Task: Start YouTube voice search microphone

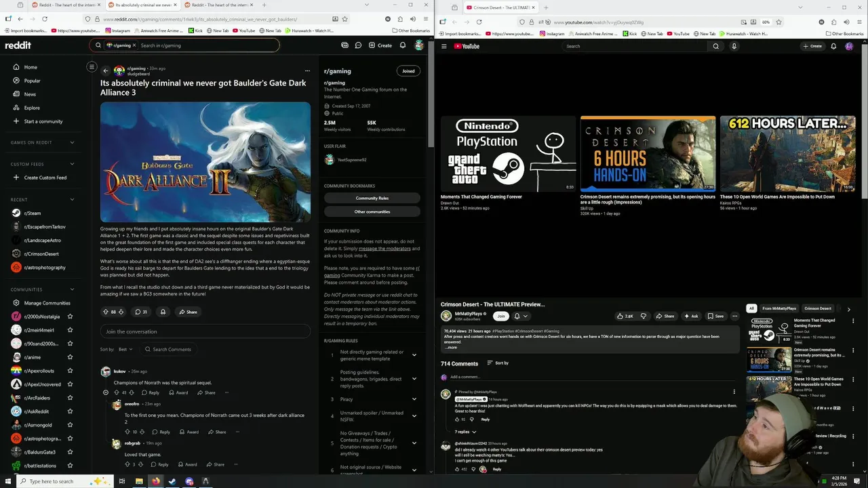Action: coord(734,46)
